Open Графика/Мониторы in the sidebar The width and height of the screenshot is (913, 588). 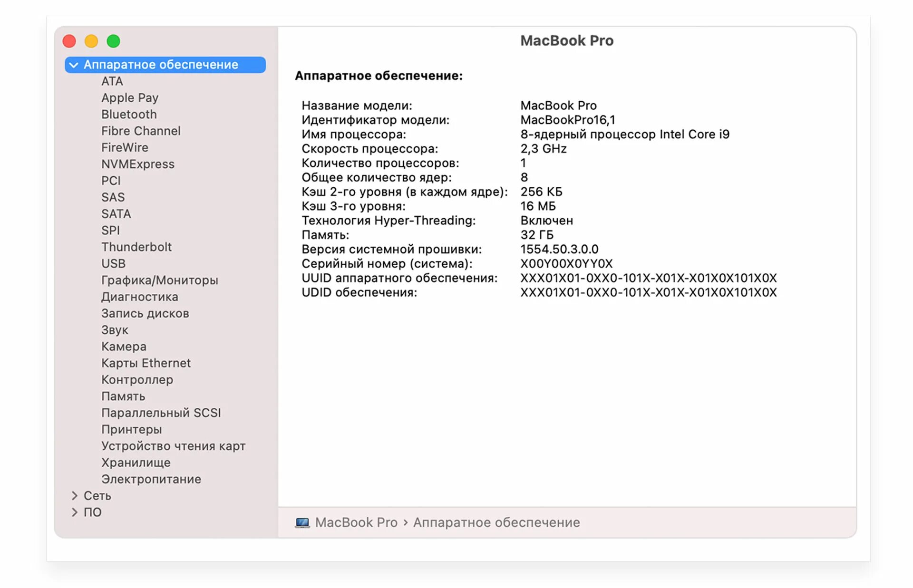pyautogui.click(x=159, y=280)
